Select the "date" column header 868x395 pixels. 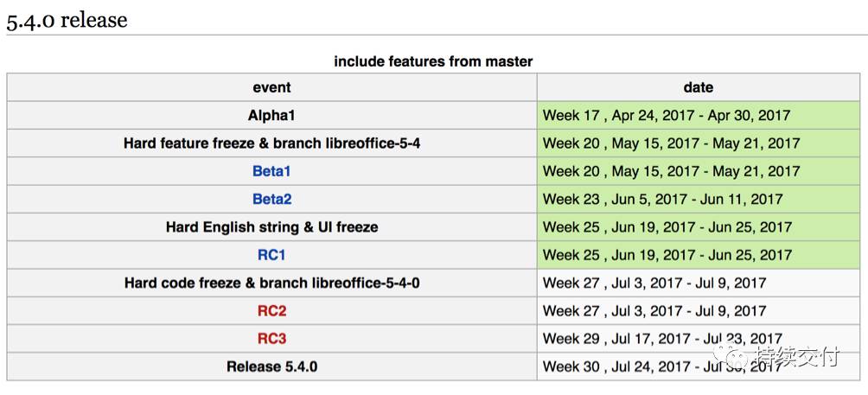pos(698,87)
